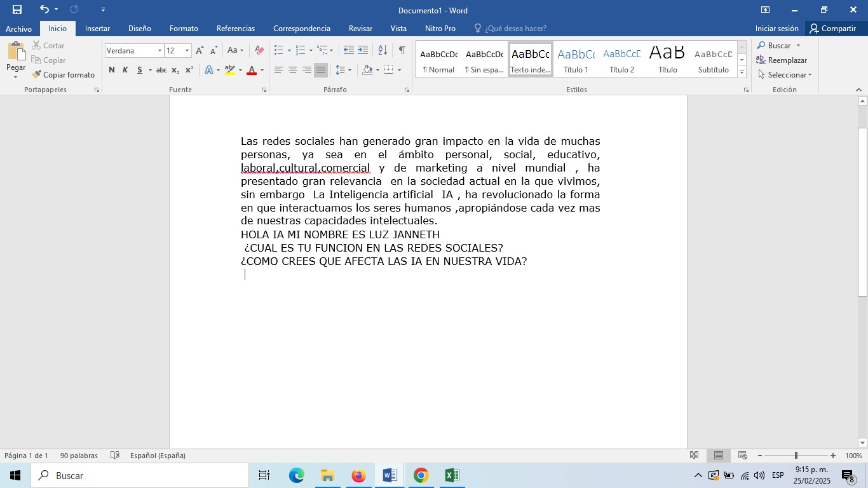Open the text effects and typography tool
868x488 pixels.
[209, 70]
